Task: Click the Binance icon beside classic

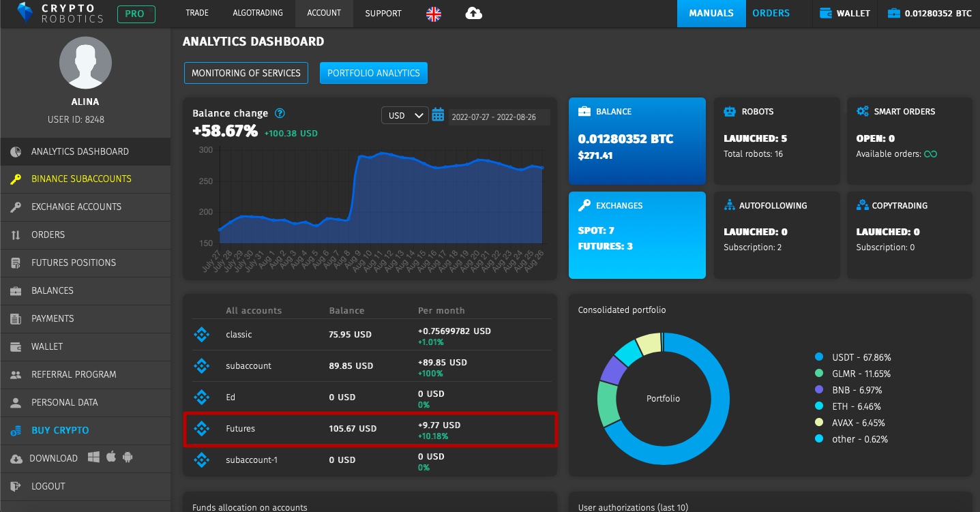Action: tap(202, 335)
